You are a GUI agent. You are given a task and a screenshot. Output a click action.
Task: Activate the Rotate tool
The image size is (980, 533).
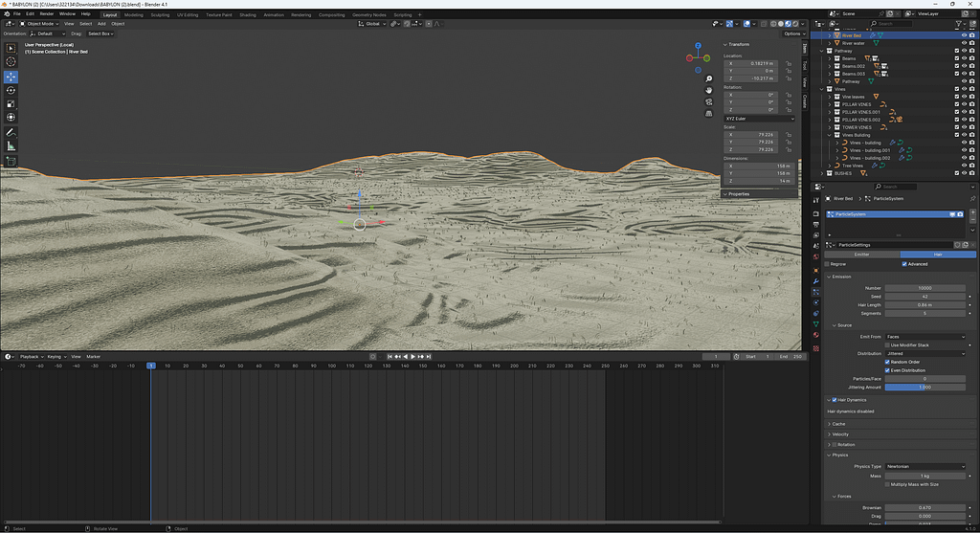coord(11,90)
